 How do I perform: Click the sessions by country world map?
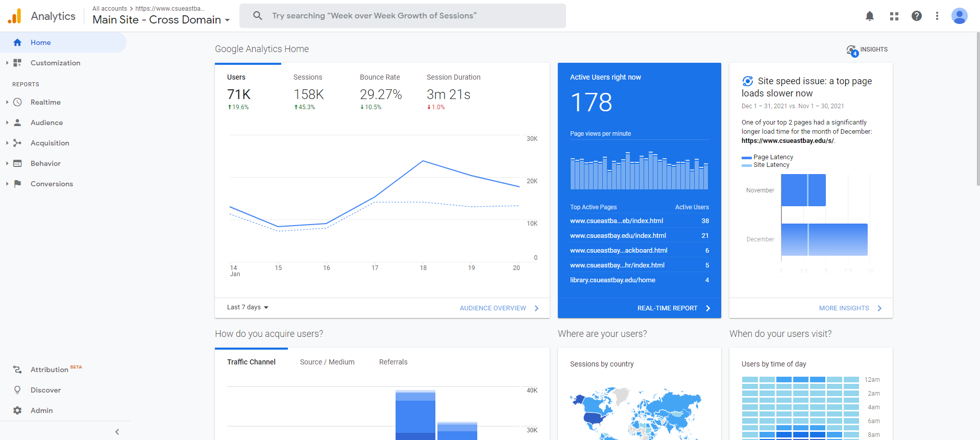click(636, 414)
